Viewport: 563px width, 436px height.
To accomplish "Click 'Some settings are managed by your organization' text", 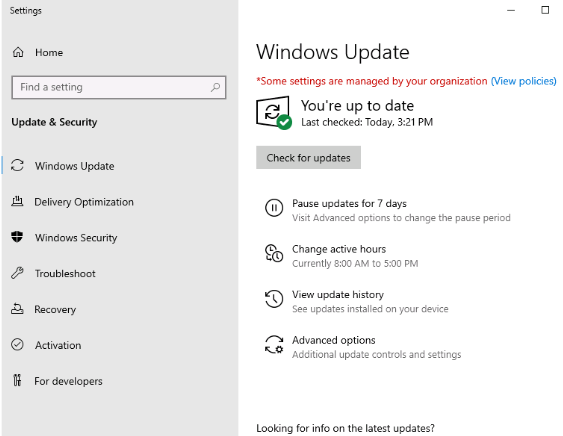I will pyautogui.click(x=372, y=81).
